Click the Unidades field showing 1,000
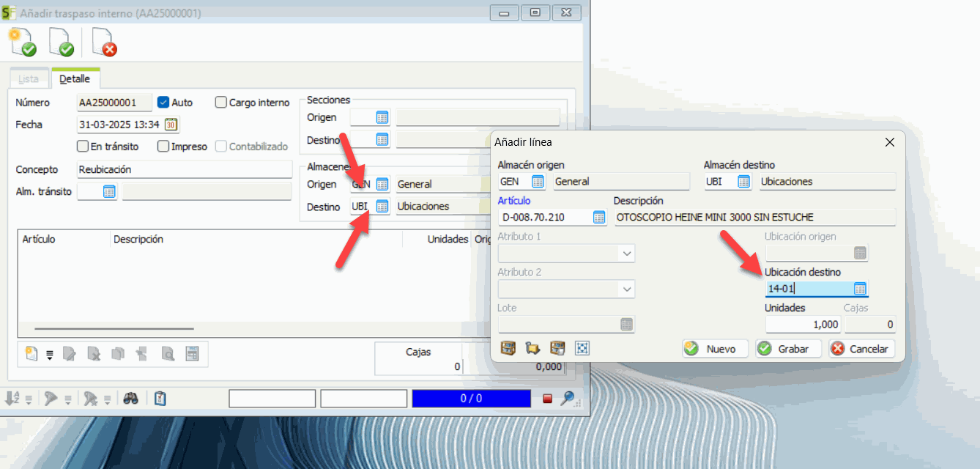This screenshot has height=469, width=980. tap(803, 324)
